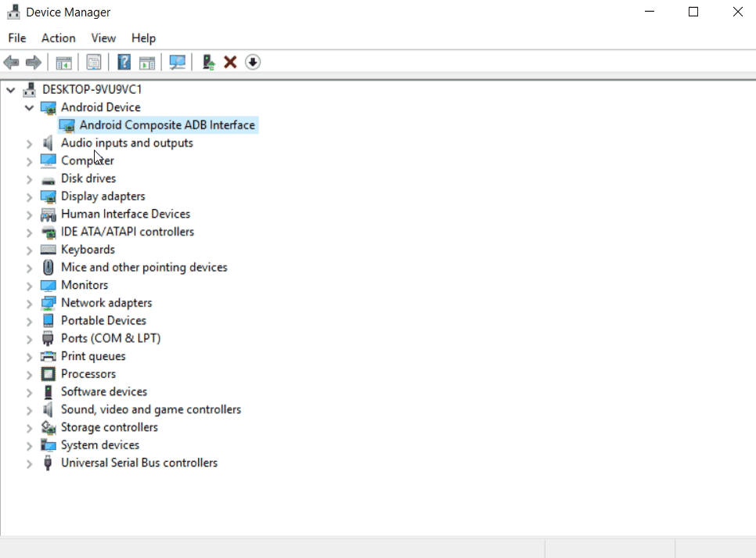Select the Print queues label
This screenshot has height=558, width=756.
94,356
